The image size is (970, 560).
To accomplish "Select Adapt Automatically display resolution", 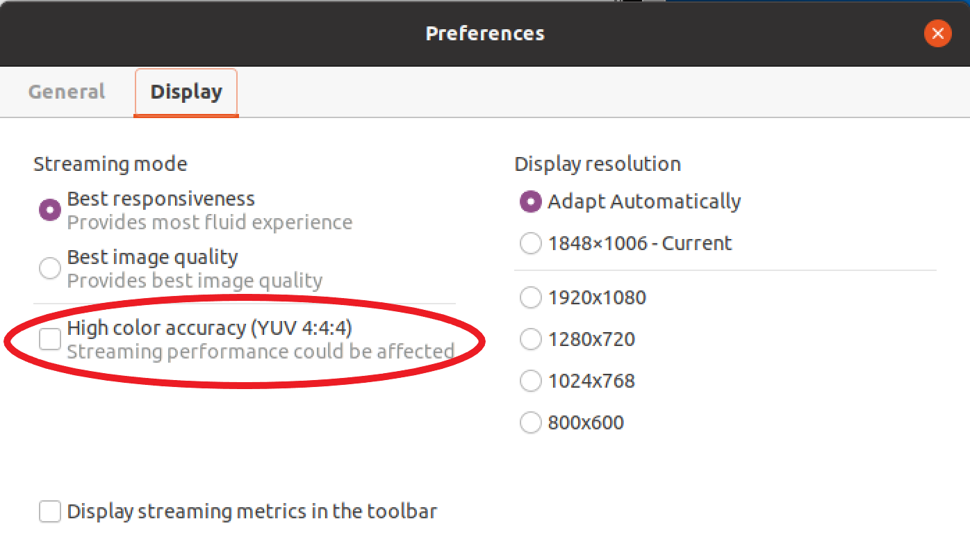I will (531, 202).
